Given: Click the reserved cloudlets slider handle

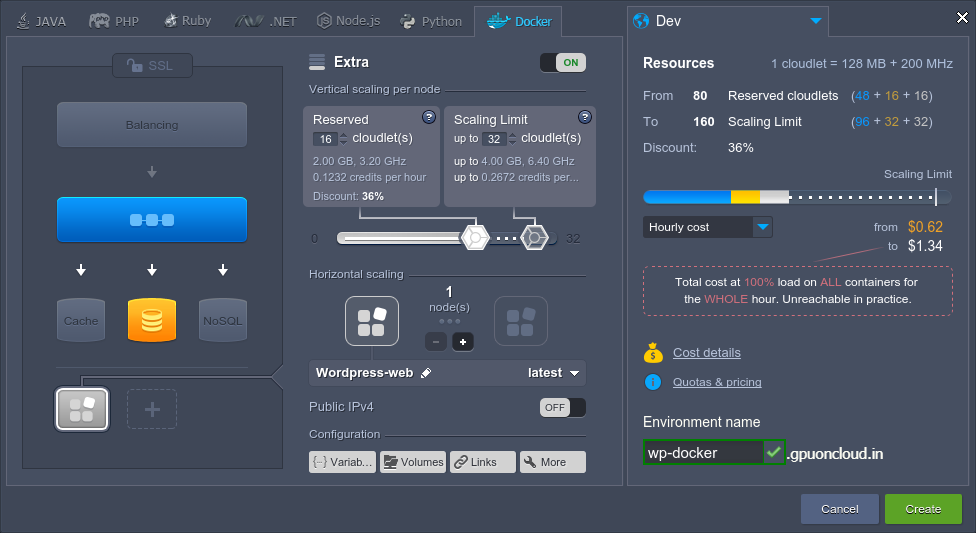Looking at the screenshot, I should point(473,238).
